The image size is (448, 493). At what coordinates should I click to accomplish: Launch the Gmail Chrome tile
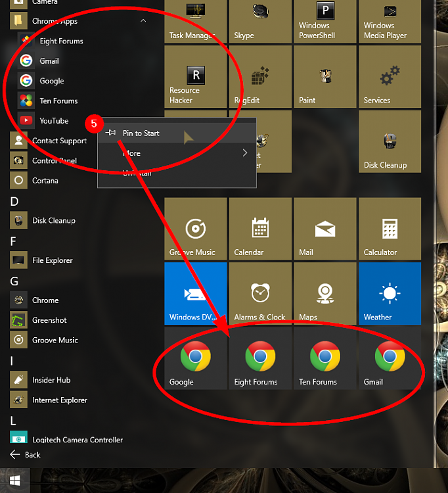390,358
